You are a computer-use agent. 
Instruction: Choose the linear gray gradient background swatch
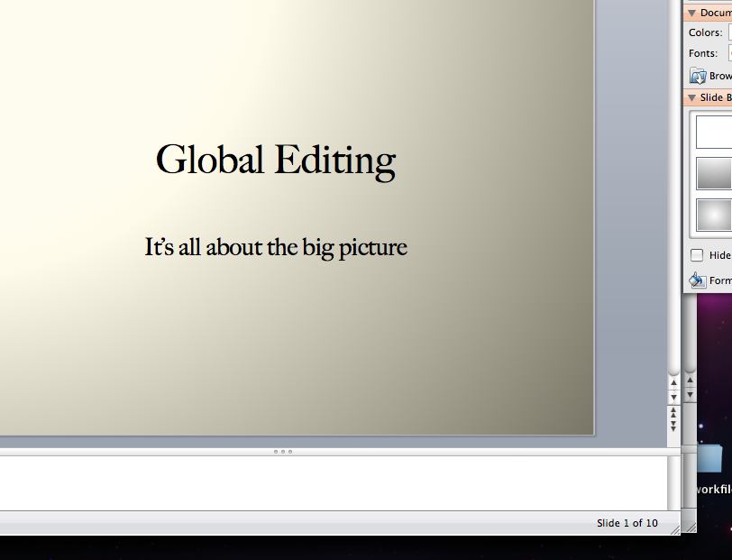714,173
